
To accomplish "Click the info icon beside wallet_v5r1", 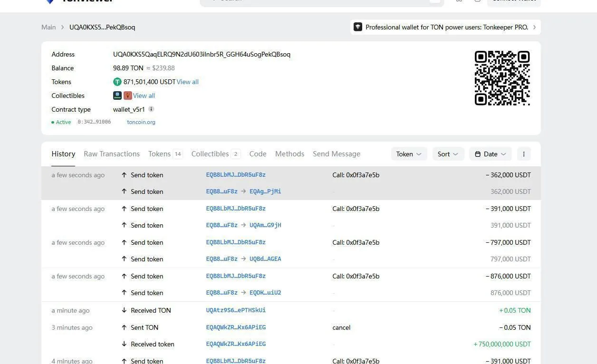I will click(151, 109).
